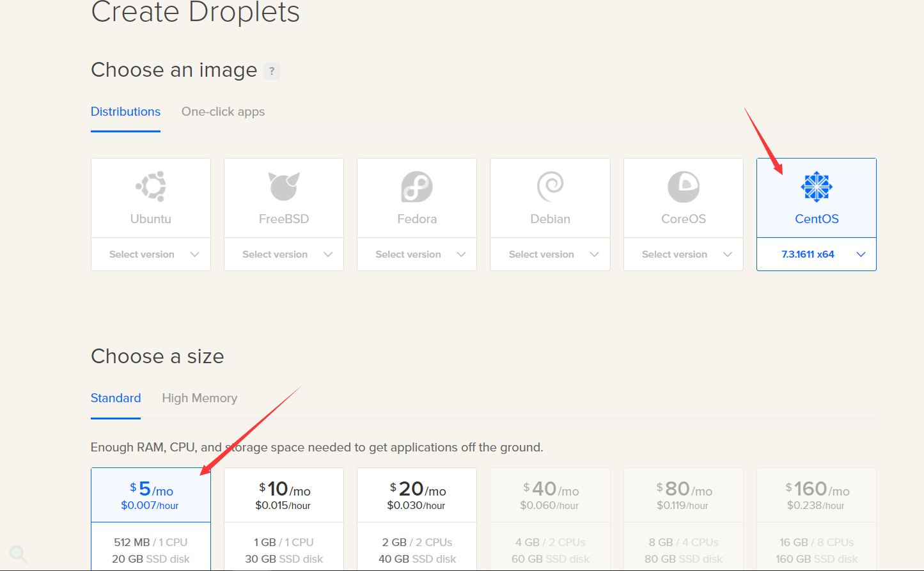Click the Ubuntu label text
Image resolution: width=924 pixels, height=571 pixels.
click(x=151, y=219)
